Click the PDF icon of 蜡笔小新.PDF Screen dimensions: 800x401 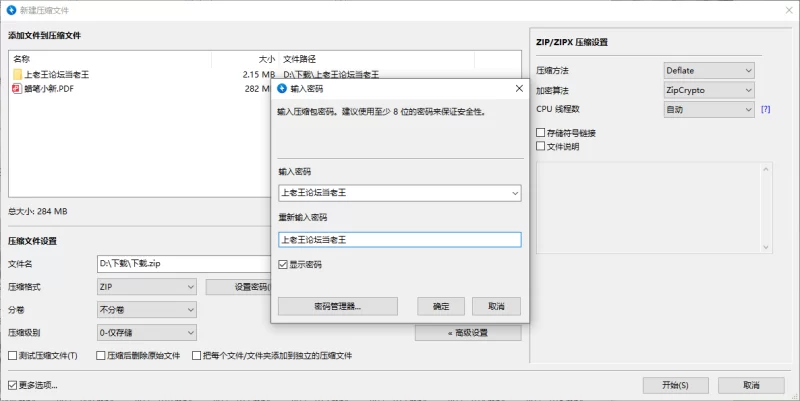(x=17, y=89)
